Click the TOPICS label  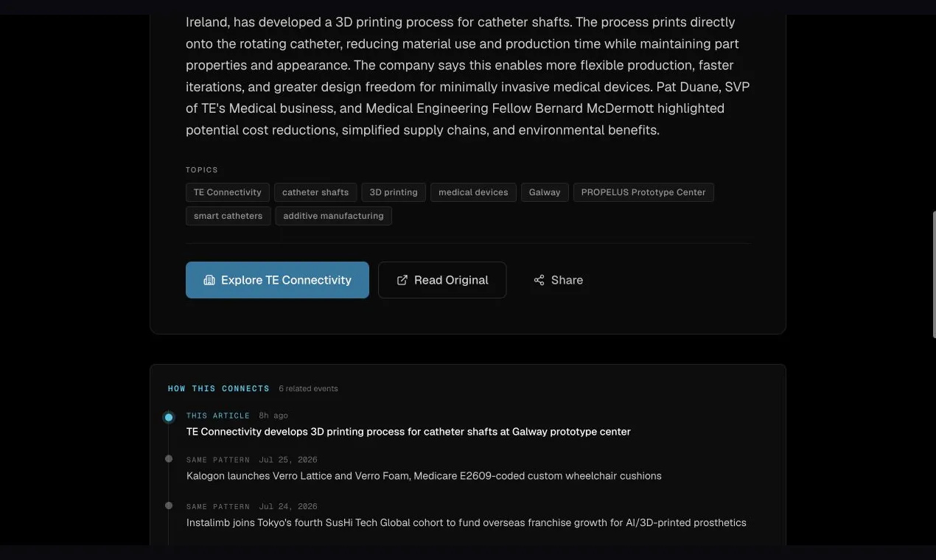pos(202,170)
